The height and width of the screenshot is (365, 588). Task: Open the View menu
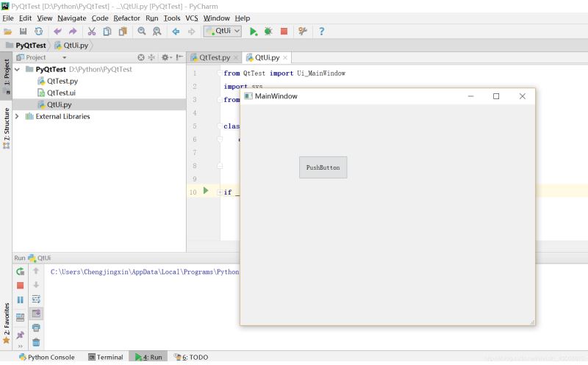point(45,18)
